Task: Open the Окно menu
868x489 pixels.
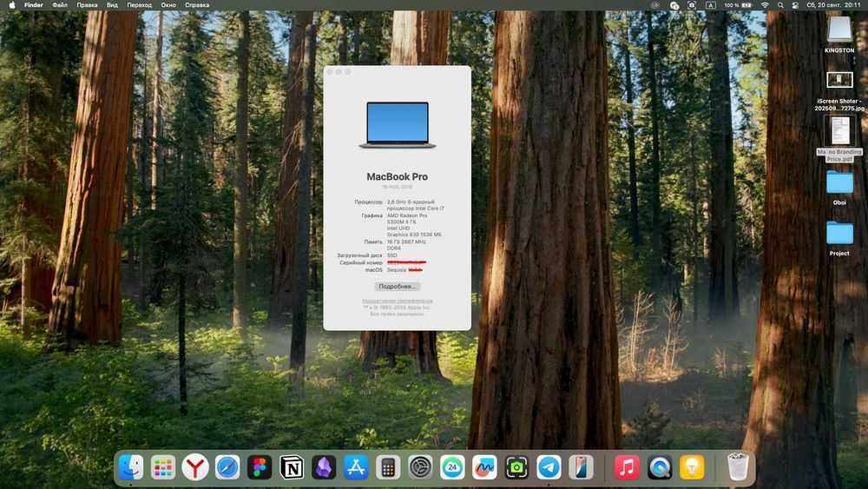Action: (168, 5)
